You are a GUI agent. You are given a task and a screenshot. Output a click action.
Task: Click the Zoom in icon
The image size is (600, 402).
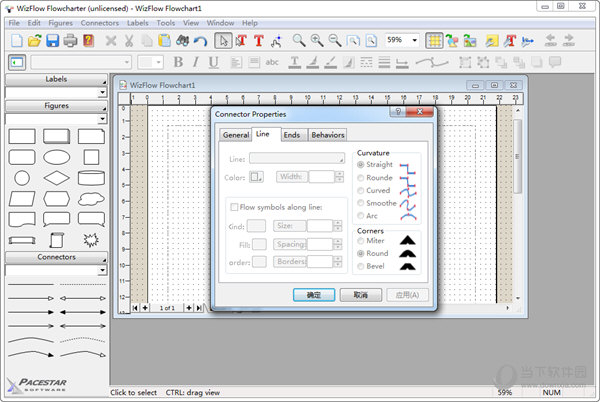(x=317, y=40)
